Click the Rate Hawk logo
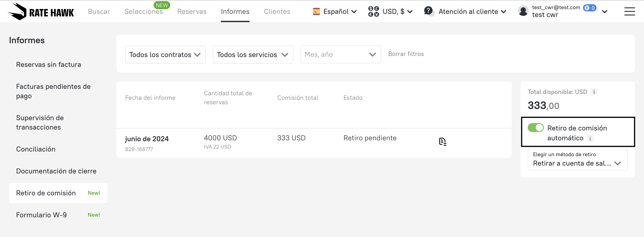Screen dimensions: 644x237 click(41, 11)
